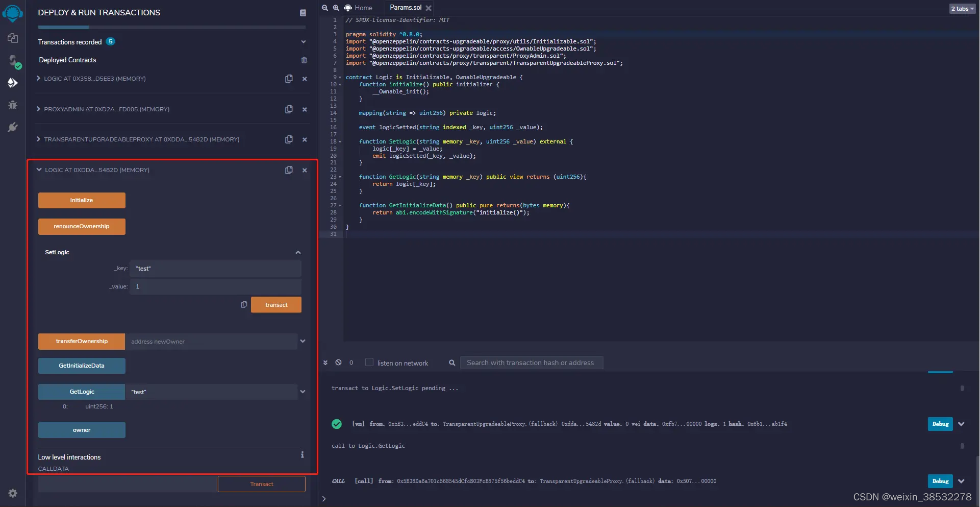Copy address of LOGIC AT 0X358...D5EE3
This screenshot has height=507, width=980.
click(x=289, y=79)
